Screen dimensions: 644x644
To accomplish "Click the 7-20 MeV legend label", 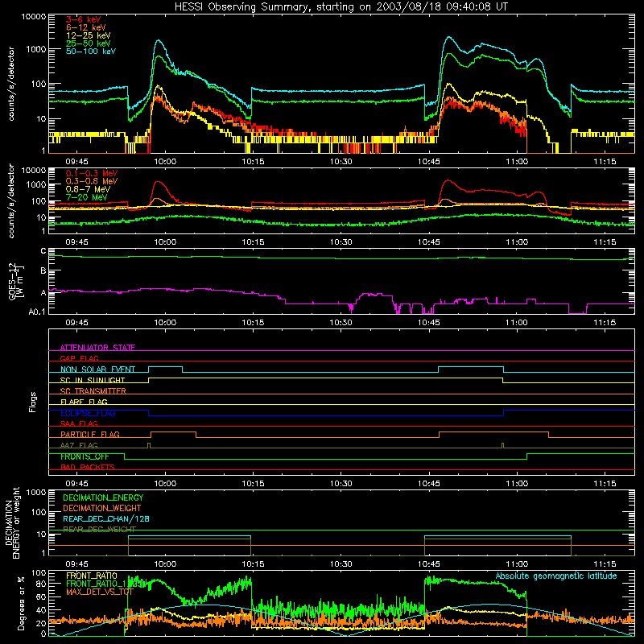I will (x=86, y=197).
